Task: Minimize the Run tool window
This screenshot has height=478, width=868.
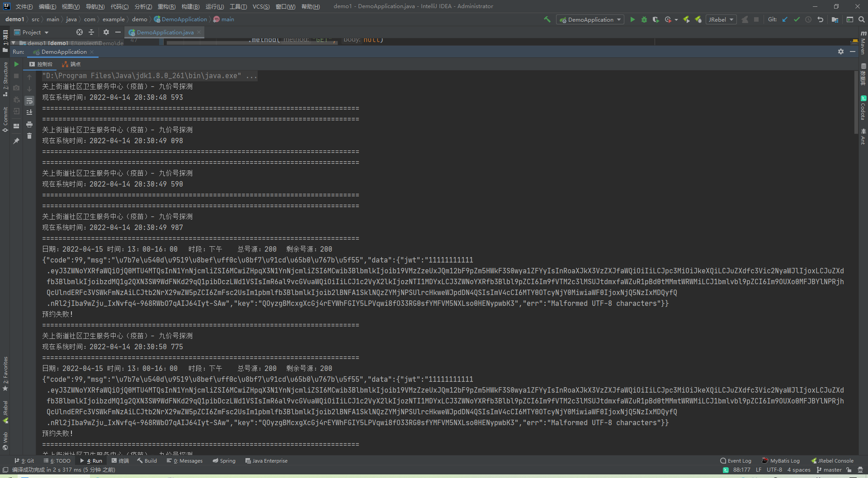Action: pos(853,52)
